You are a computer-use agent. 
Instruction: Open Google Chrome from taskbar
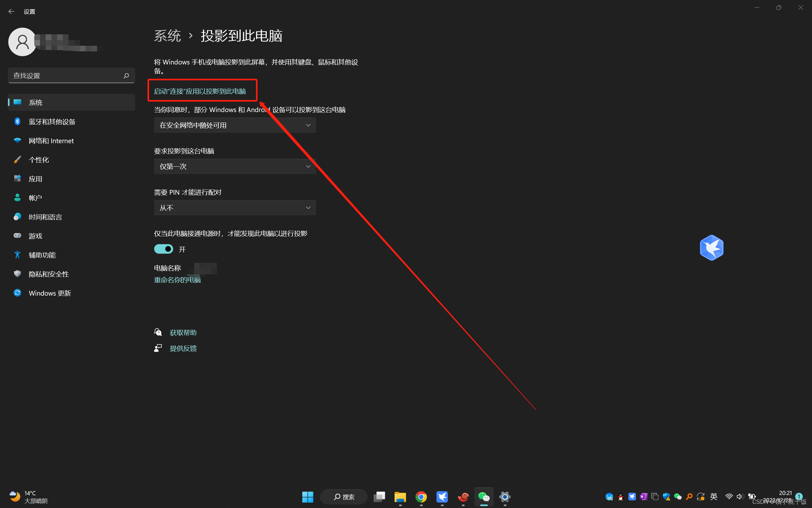(421, 497)
